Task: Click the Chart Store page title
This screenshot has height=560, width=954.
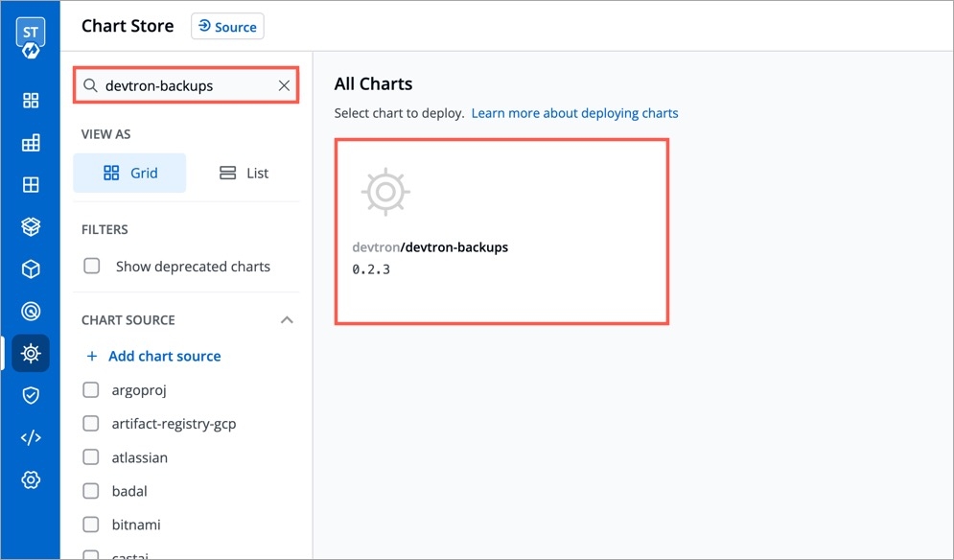Action: (x=128, y=26)
